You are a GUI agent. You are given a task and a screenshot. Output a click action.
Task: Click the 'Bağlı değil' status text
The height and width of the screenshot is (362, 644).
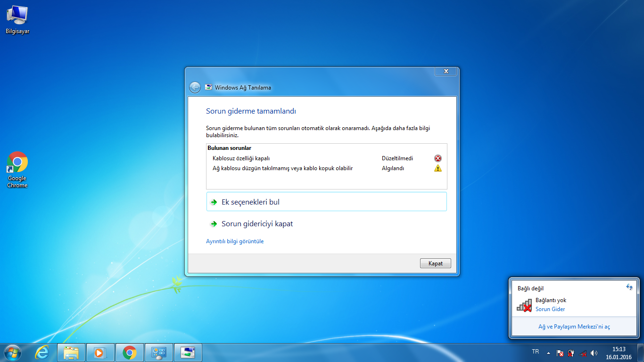pyautogui.click(x=530, y=288)
